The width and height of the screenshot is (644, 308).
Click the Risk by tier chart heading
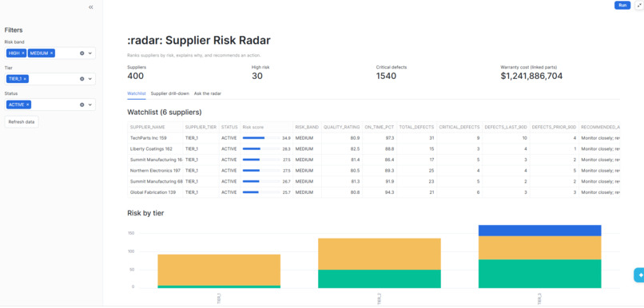pos(145,213)
